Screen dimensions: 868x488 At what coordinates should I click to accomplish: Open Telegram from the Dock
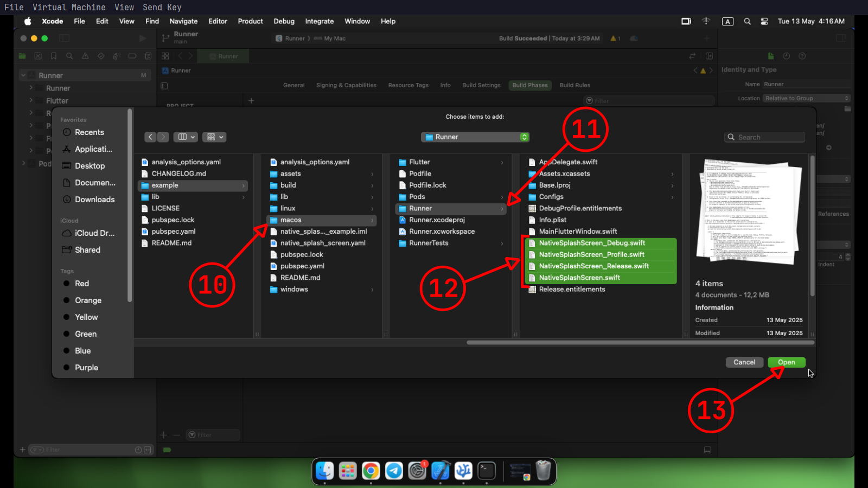point(394,471)
